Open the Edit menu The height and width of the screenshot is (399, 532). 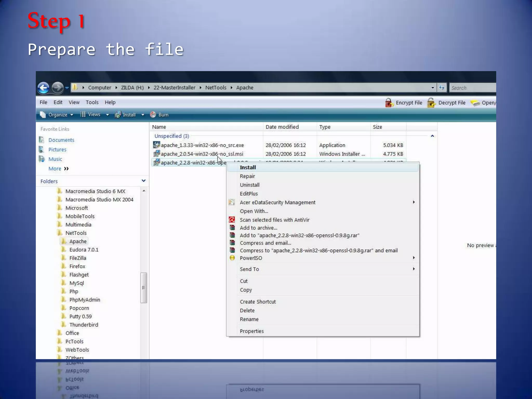point(58,102)
